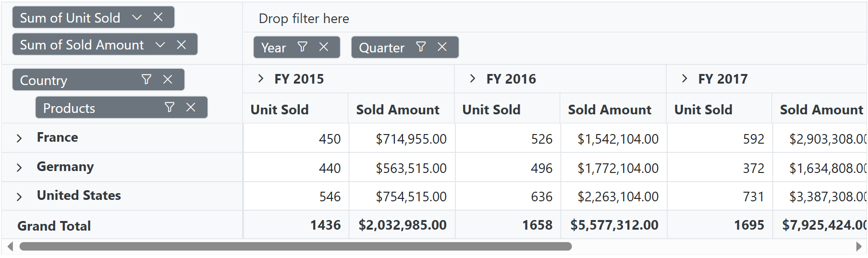Expand the FY 2017 column group
Viewport: 868px width, 258px height.
pyautogui.click(x=685, y=78)
